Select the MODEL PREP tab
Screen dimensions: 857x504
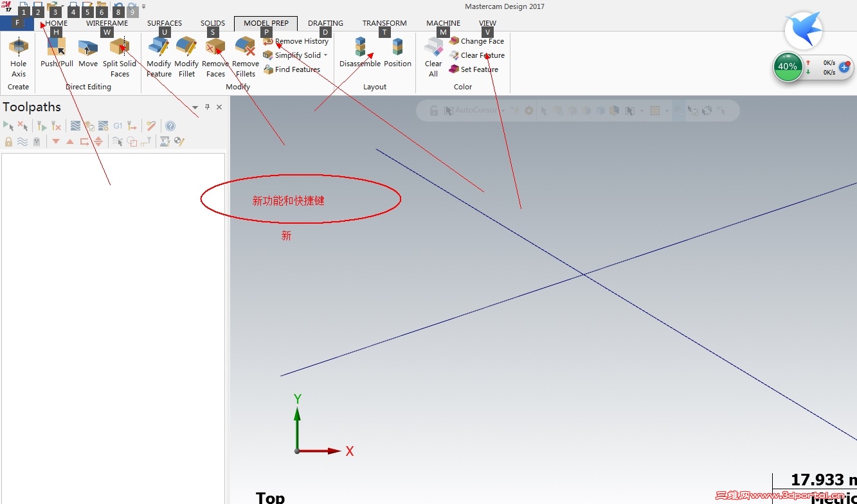pos(266,23)
